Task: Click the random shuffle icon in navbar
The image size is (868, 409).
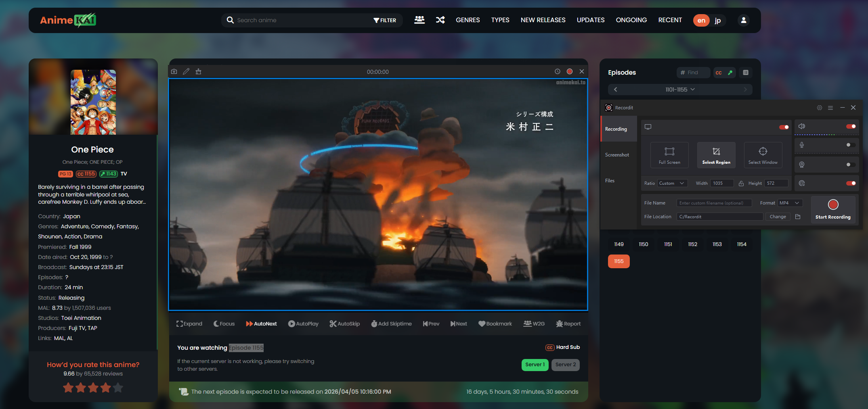Action: 440,20
